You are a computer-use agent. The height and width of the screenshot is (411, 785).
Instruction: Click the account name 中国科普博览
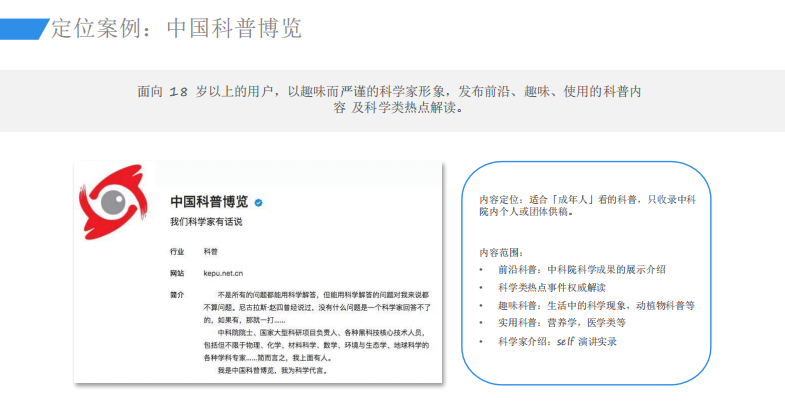pyautogui.click(x=209, y=202)
